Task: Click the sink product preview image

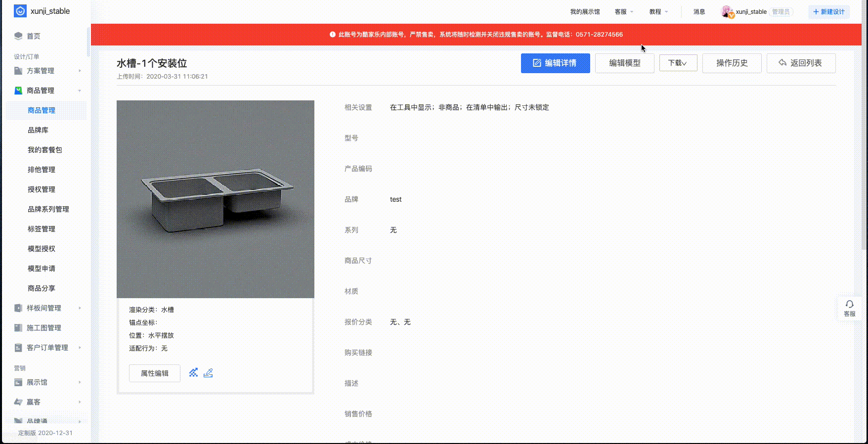Action: [x=215, y=199]
